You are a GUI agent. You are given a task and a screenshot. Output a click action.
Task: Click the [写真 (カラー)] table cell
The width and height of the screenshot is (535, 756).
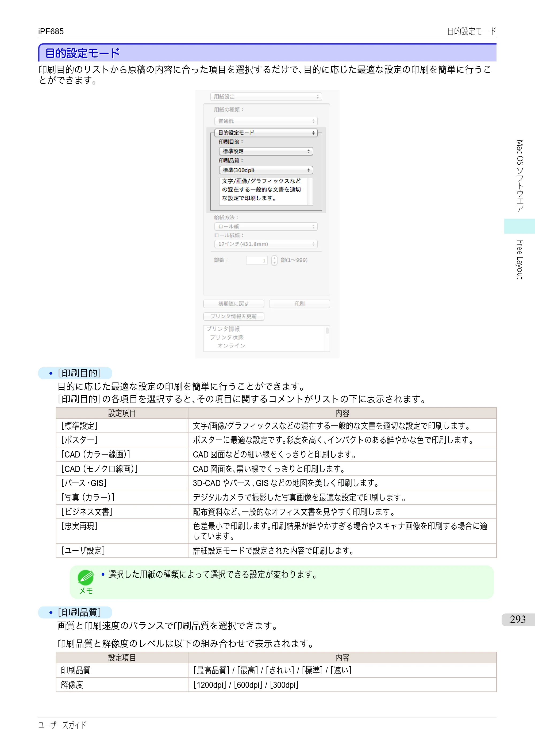click(x=122, y=497)
